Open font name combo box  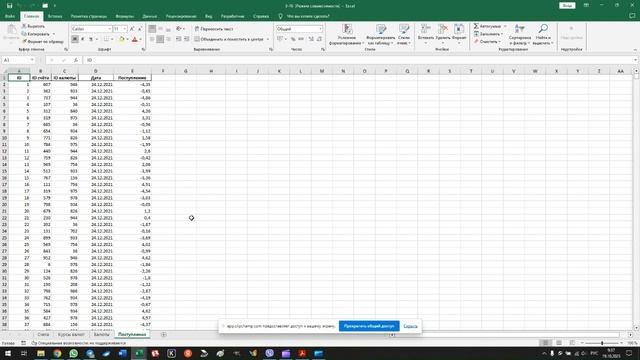[91, 29]
